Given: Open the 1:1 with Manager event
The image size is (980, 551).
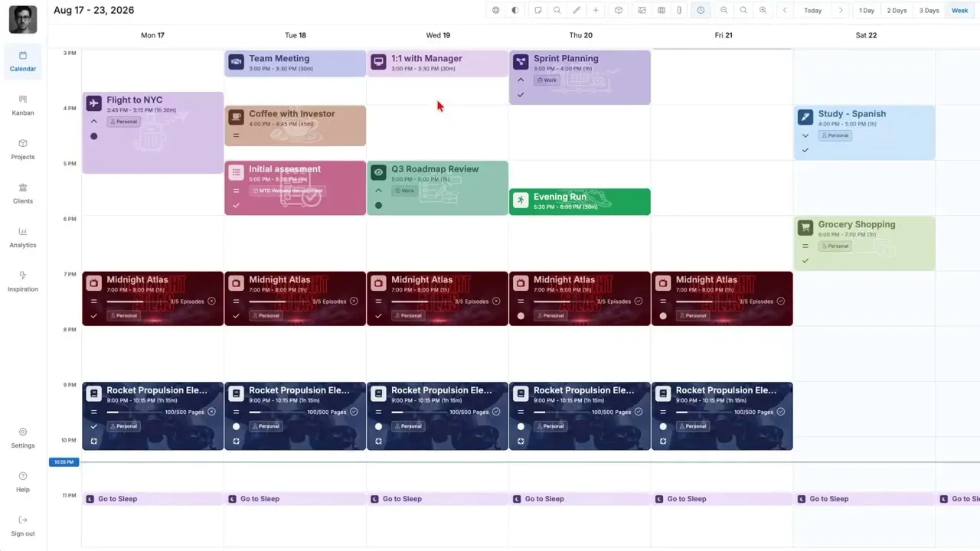Looking at the screenshot, I should (437, 64).
